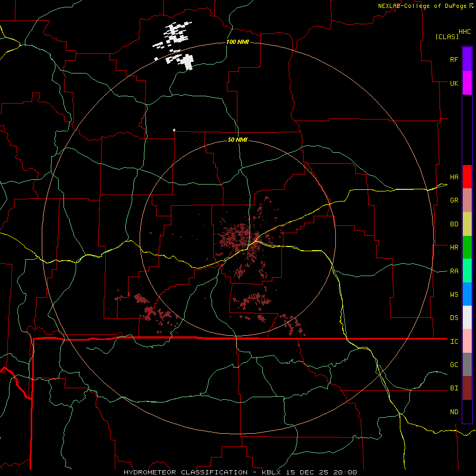Click the magenta UK color swatch
The width and height of the screenshot is (476, 476).
[x=467, y=83]
